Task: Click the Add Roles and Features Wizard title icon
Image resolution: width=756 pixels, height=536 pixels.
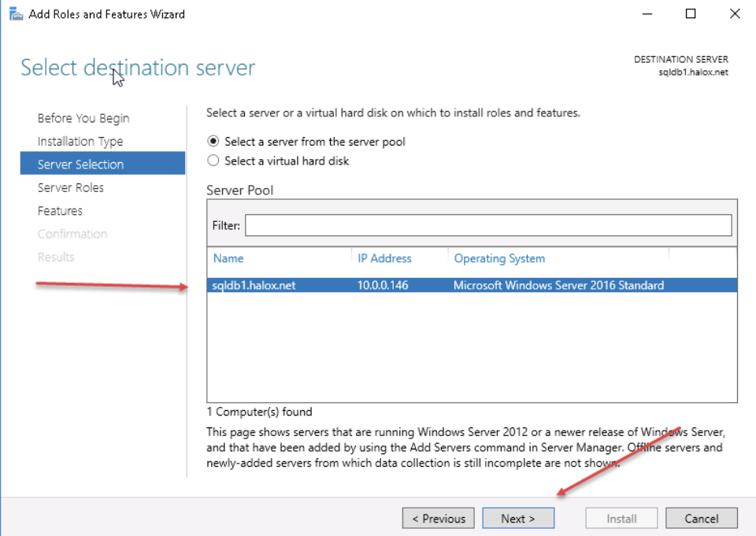Action: coord(16,14)
